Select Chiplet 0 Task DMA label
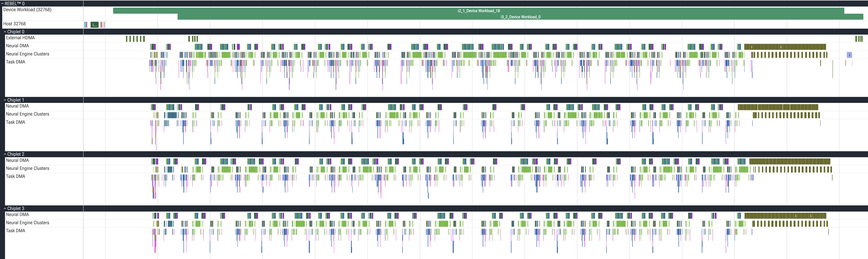The width and height of the screenshot is (868, 259). pos(15,62)
